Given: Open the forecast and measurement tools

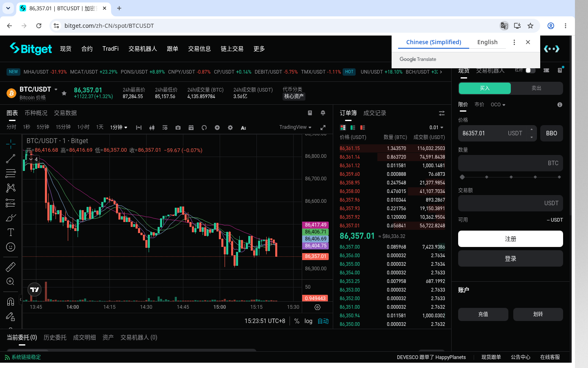Looking at the screenshot, I should point(11,203).
